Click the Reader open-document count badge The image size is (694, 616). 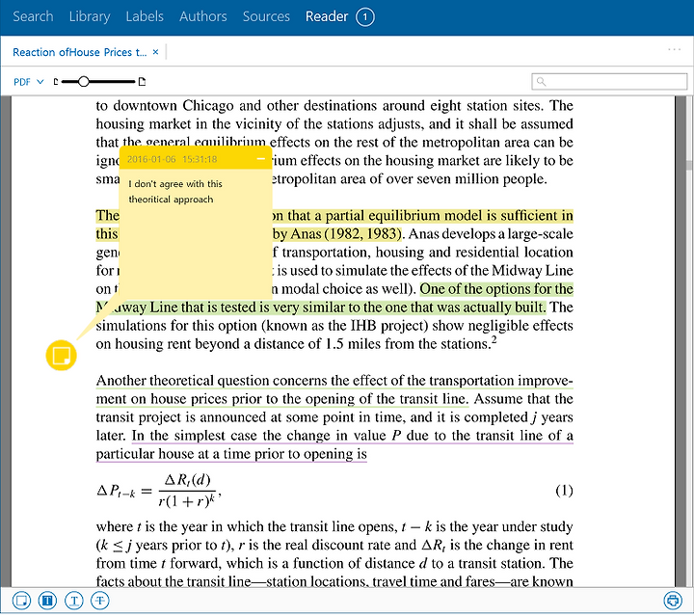click(365, 17)
